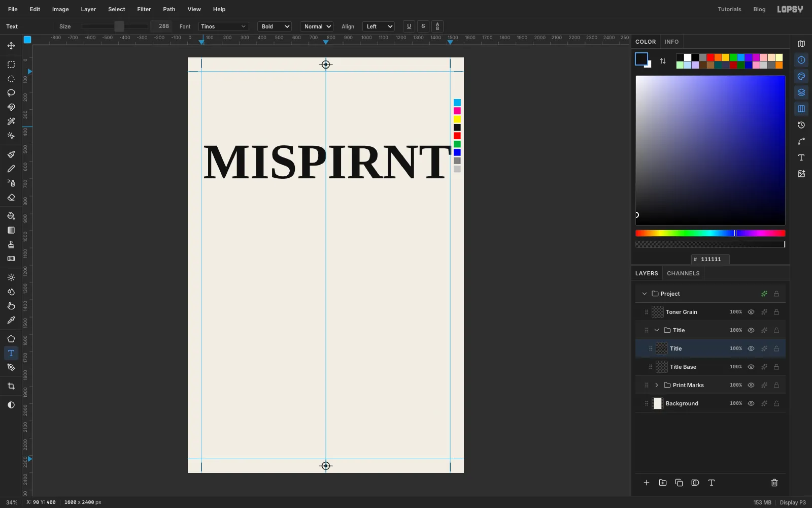Screen dimensions: 812x508
Task: Select the Paint Bucket tool
Action: pyautogui.click(x=11, y=216)
